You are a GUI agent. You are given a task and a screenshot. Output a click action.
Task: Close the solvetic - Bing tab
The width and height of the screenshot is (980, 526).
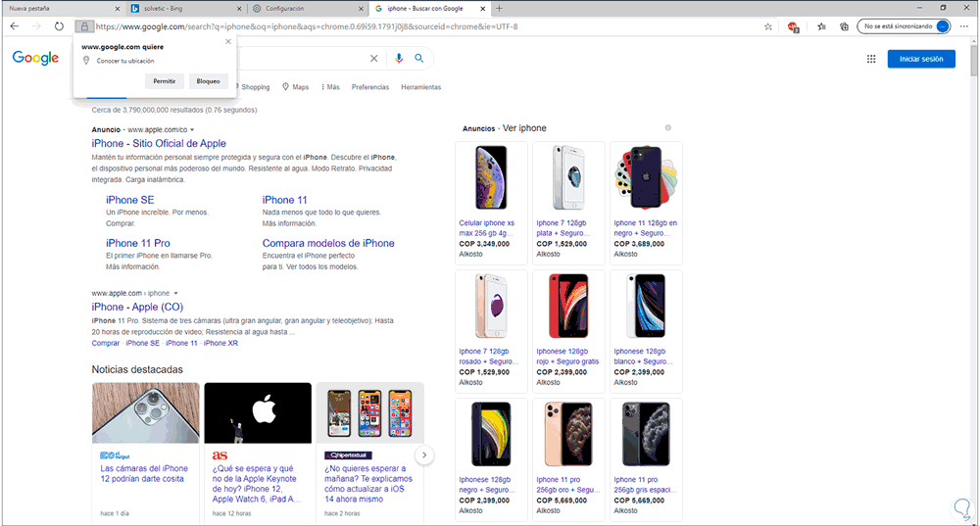(x=239, y=9)
